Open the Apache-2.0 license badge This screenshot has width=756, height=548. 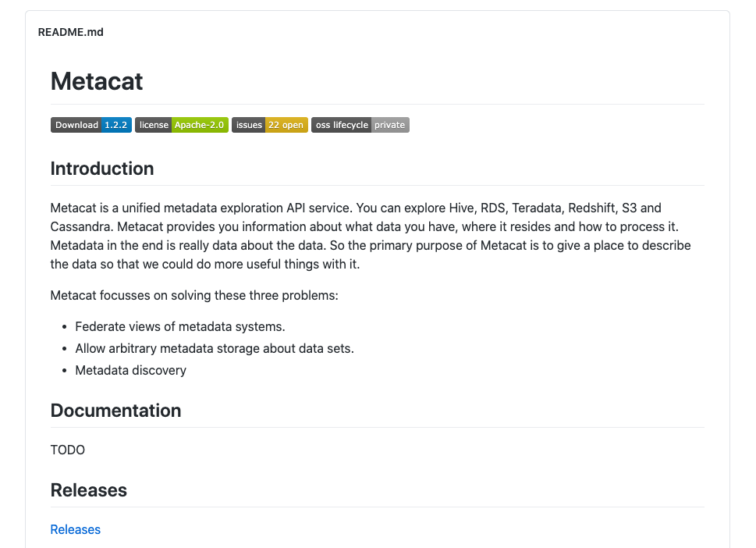click(182, 125)
